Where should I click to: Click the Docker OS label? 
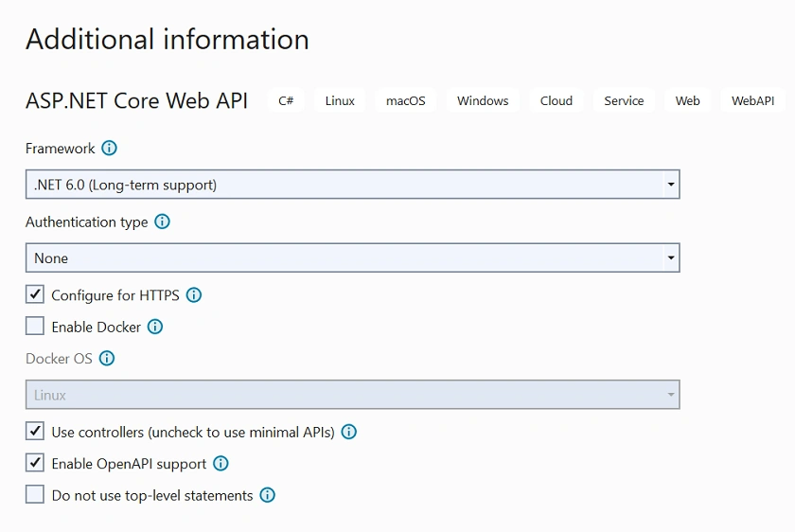pyautogui.click(x=59, y=359)
